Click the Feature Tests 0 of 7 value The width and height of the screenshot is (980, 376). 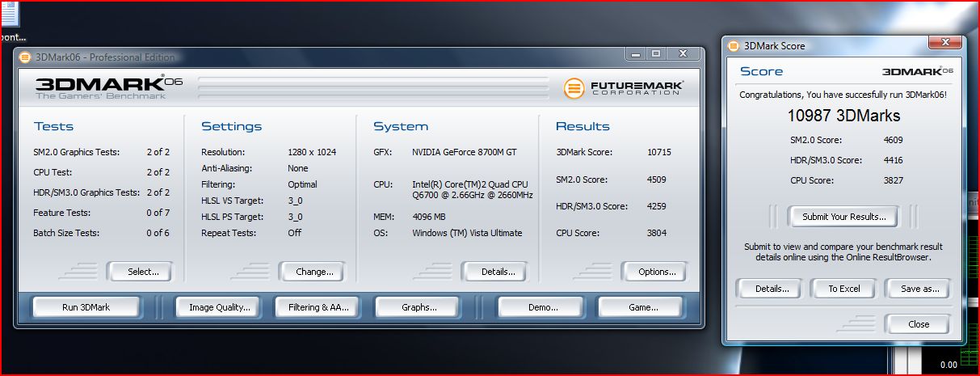pos(158,213)
